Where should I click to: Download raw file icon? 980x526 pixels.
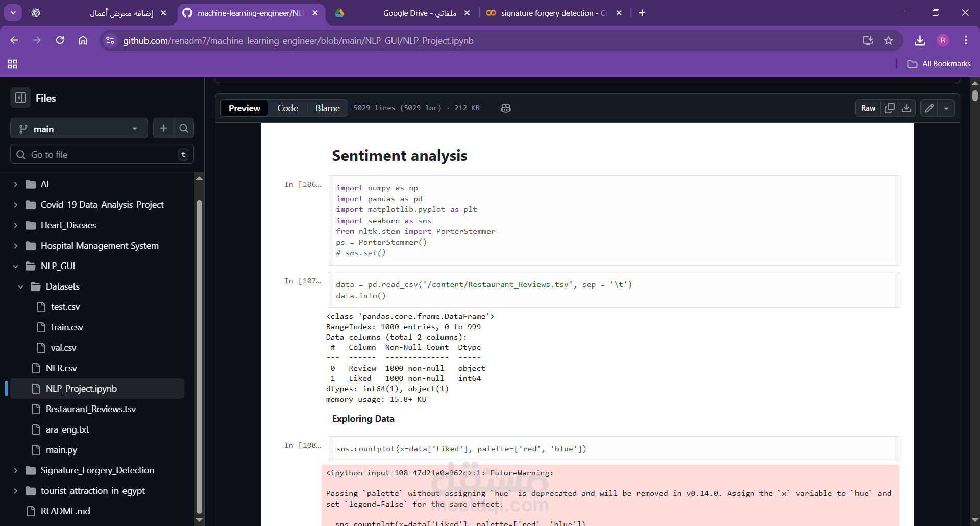click(x=906, y=108)
